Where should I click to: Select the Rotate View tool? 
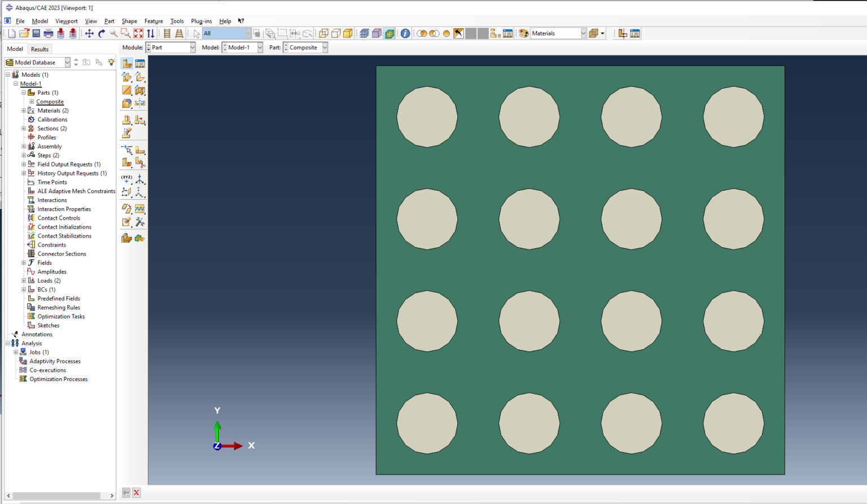tap(102, 34)
